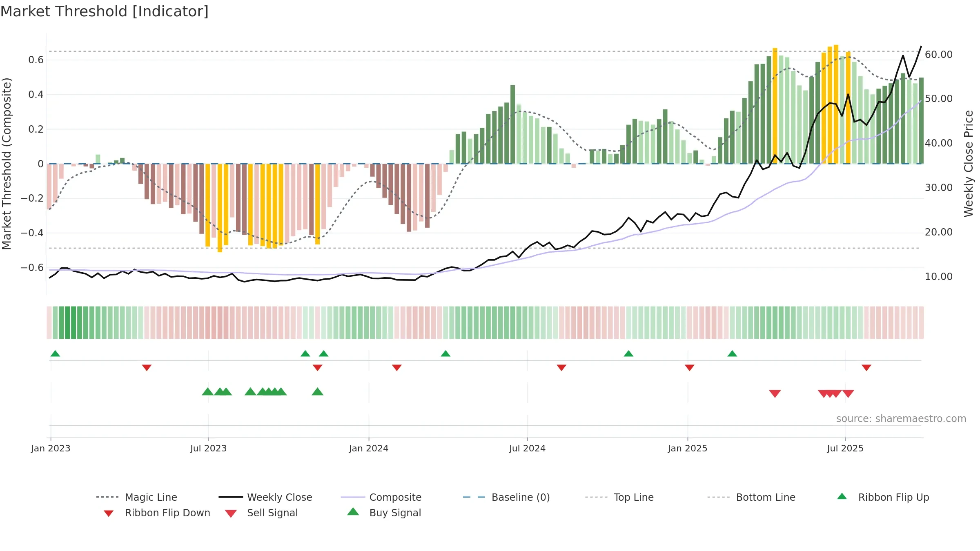Click the first Sell Signal marker near April 2025
Screen dimensions: 980x551
tap(775, 393)
